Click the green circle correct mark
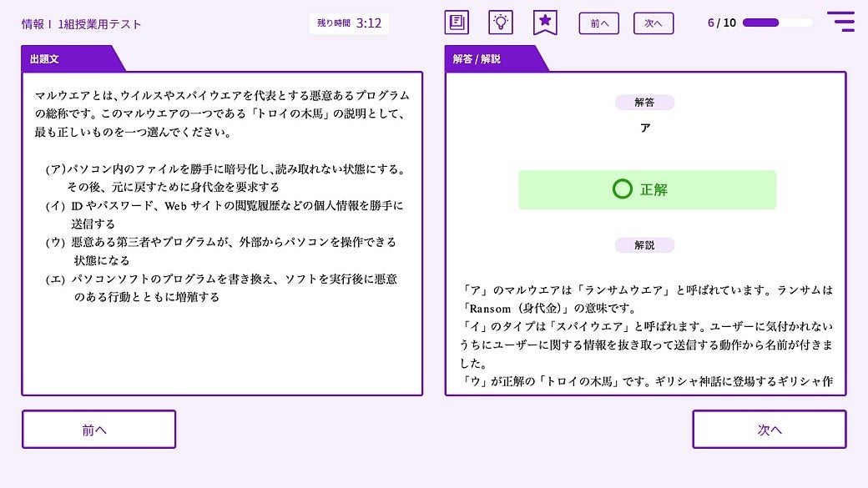 622,189
